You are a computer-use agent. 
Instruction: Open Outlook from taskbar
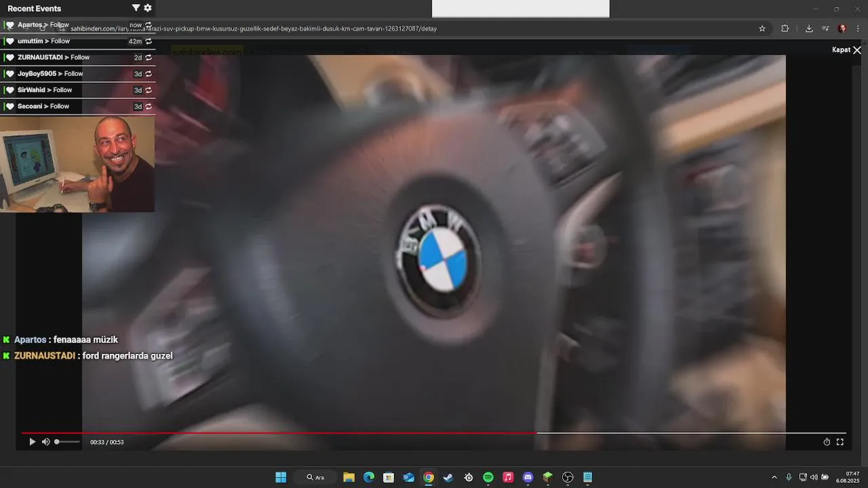408,477
